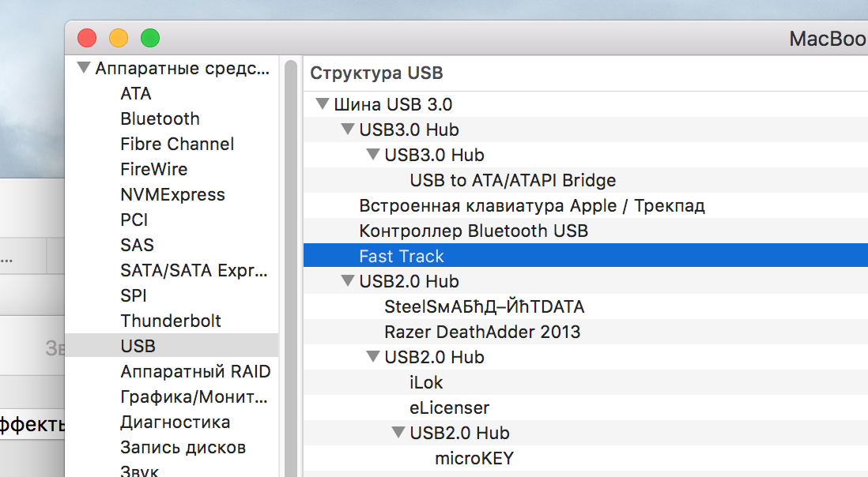The width and height of the screenshot is (868, 477).
Task: Collapse the first-level USB3.0 Hub node
Action: (348, 130)
